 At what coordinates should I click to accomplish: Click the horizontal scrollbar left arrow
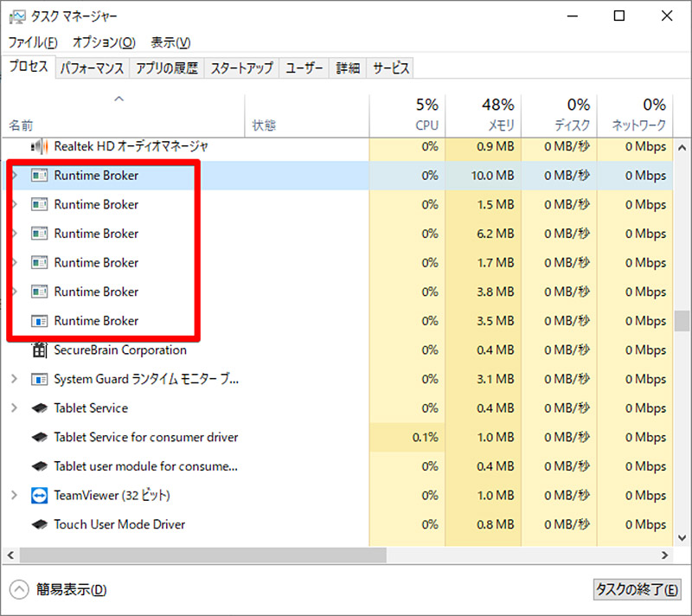point(10,555)
